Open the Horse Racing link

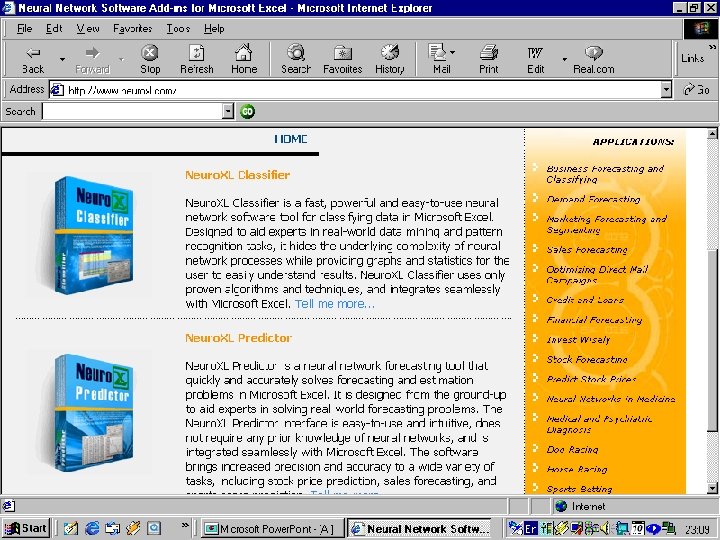tap(577, 469)
